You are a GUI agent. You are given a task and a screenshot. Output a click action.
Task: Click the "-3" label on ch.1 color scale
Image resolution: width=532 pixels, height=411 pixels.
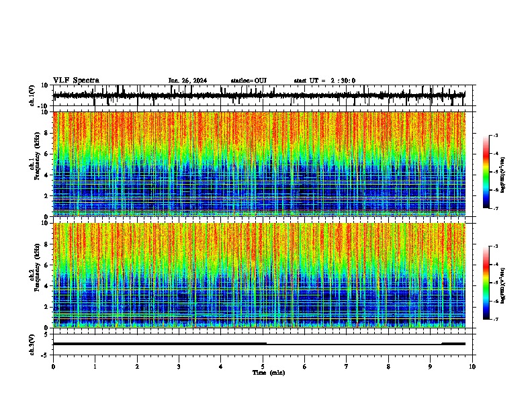pos(495,135)
